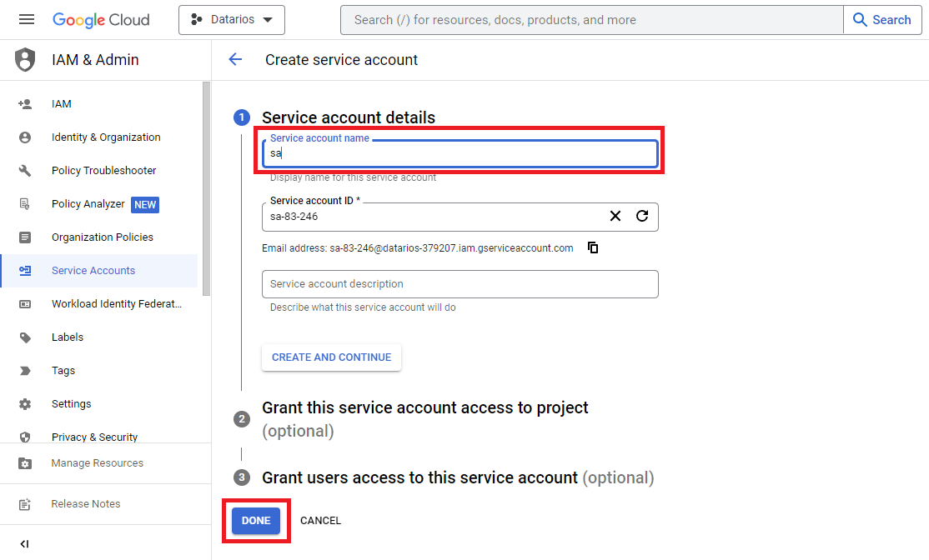
Task: Clear the Service account ID field
Action: click(615, 216)
